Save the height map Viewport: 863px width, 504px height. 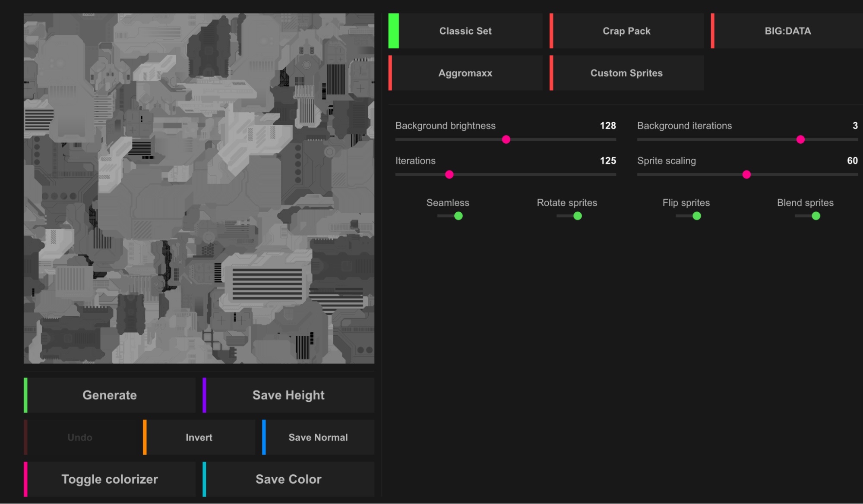(288, 395)
